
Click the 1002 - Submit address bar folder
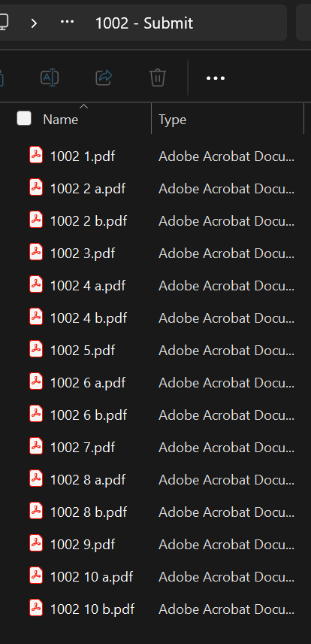click(144, 23)
